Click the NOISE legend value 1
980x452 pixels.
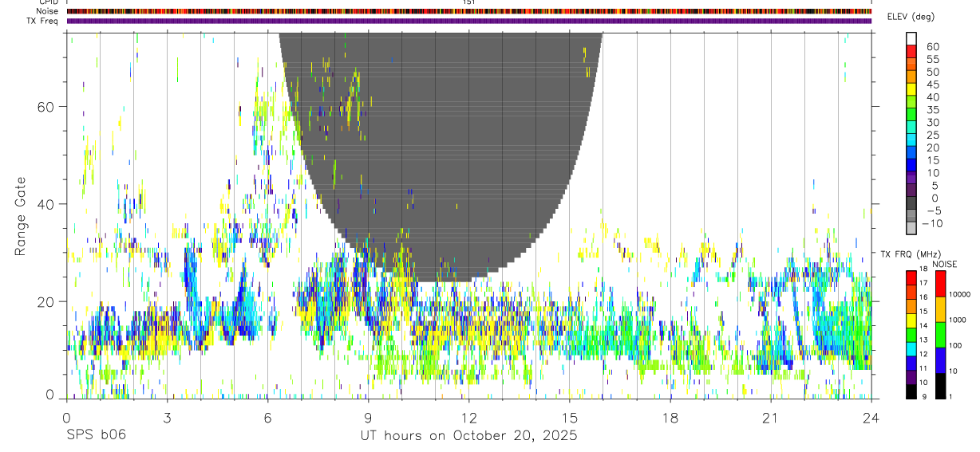pos(950,397)
